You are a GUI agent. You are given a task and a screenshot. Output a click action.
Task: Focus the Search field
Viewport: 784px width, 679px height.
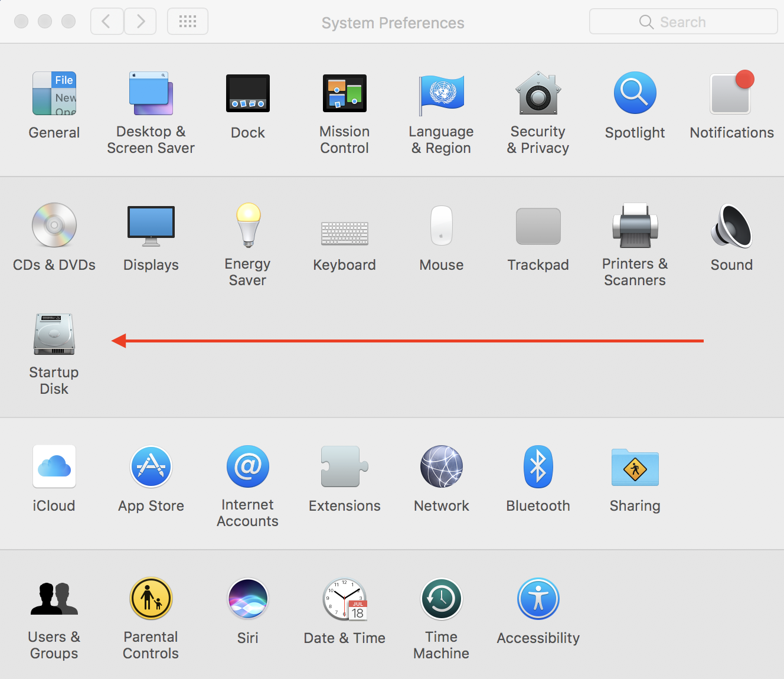point(683,22)
